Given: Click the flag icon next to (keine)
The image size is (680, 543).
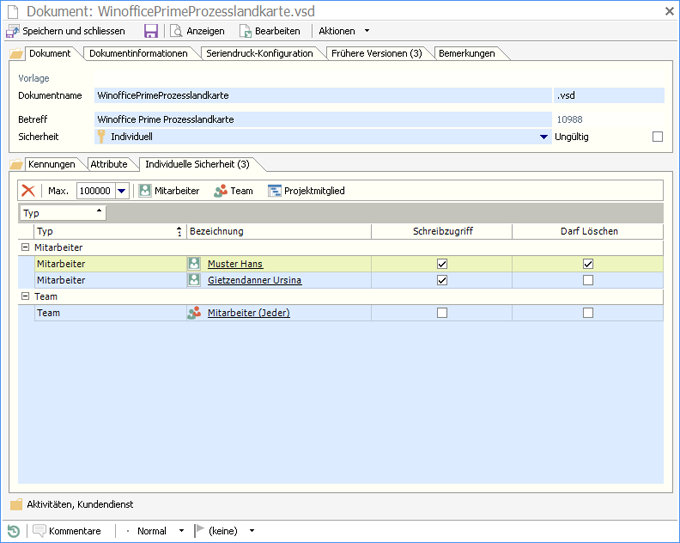Looking at the screenshot, I should (x=199, y=530).
